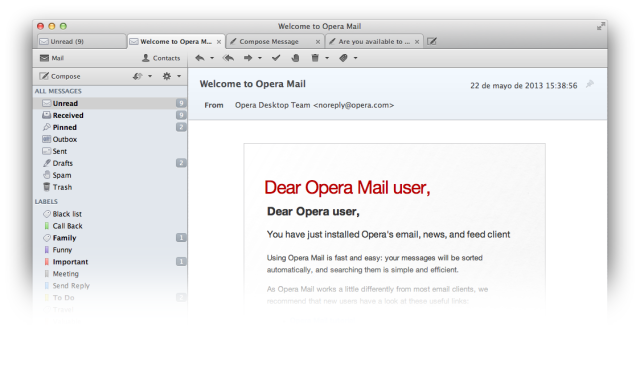This screenshot has height=384, width=640.
Task: Click the Unread count badge 9
Action: 181,103
